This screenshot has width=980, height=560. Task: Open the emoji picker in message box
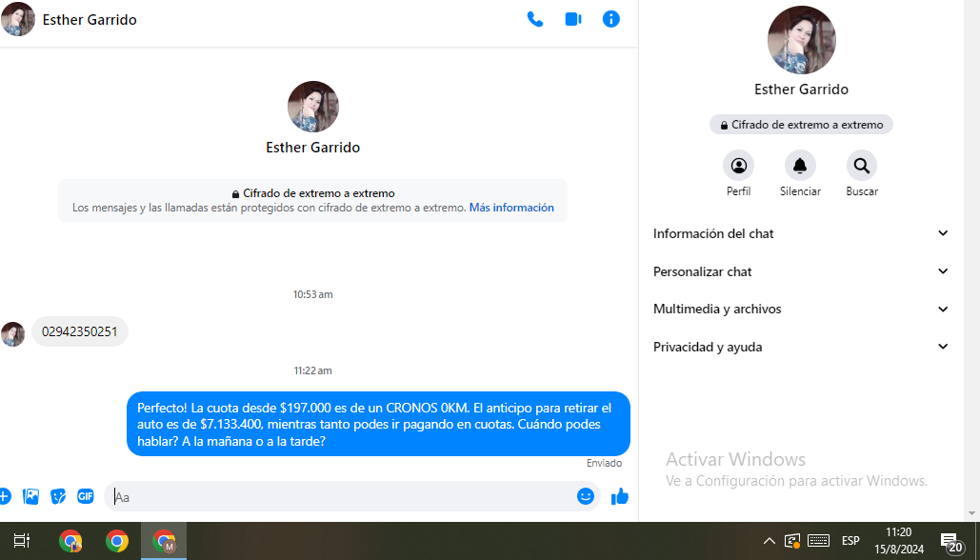click(x=586, y=496)
